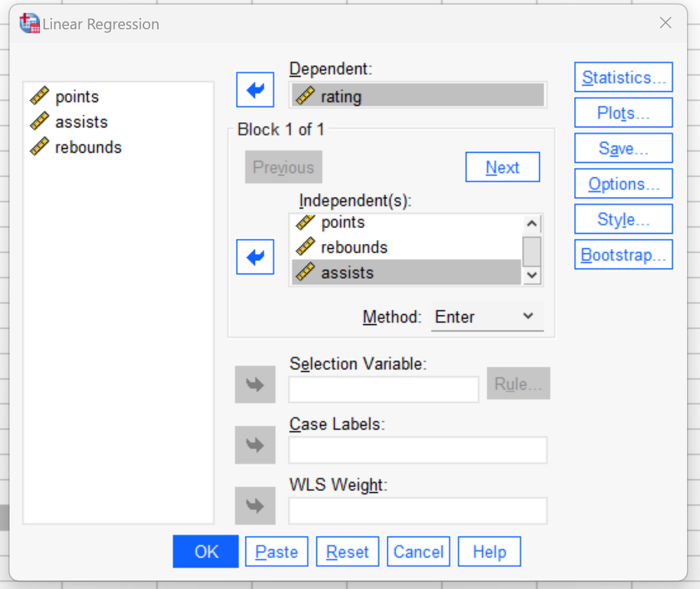Image resolution: width=700 pixels, height=589 pixels.
Task: Click the gray arrow beside Case Labels
Action: click(255, 445)
